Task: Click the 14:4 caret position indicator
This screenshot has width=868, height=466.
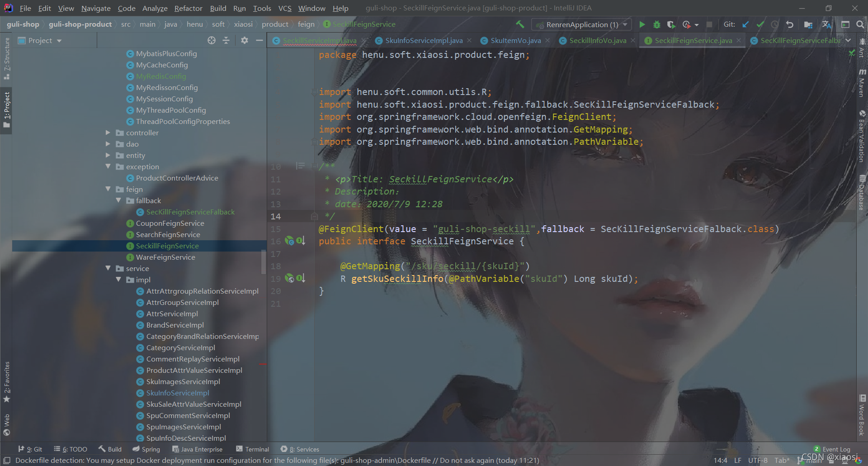Action: point(720,460)
